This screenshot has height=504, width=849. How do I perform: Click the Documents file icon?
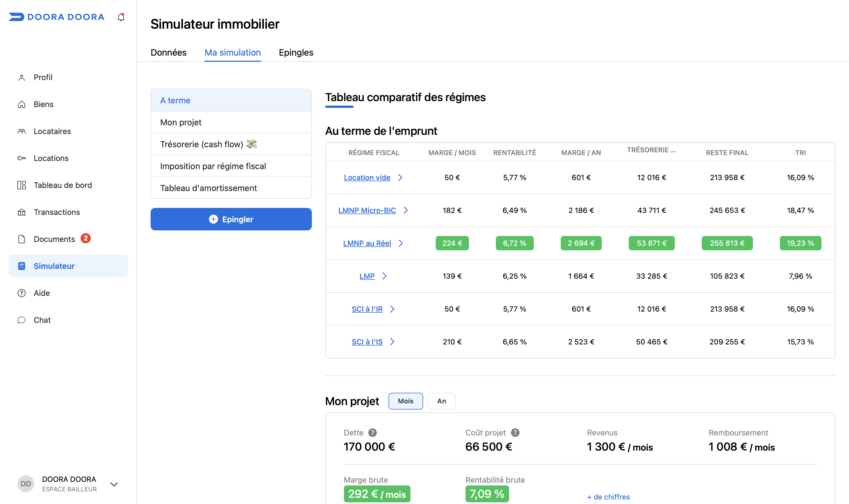coord(21,239)
